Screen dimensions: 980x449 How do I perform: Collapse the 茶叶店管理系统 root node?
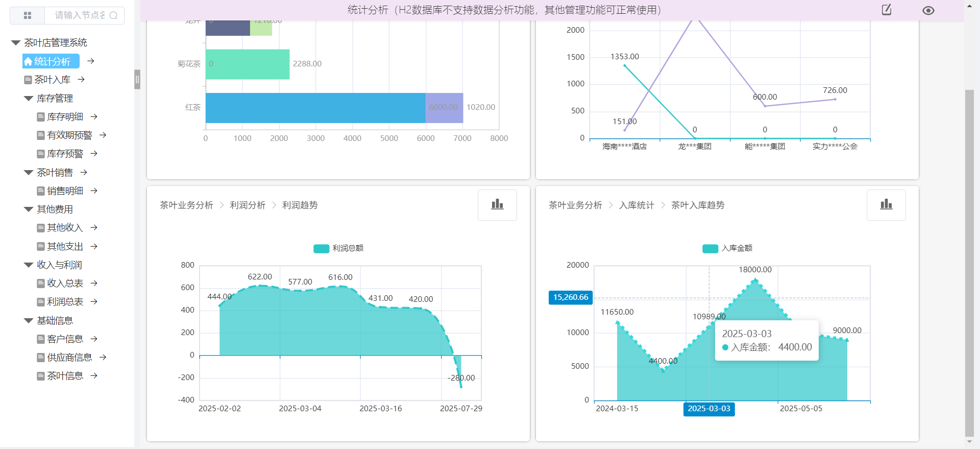[x=16, y=43]
